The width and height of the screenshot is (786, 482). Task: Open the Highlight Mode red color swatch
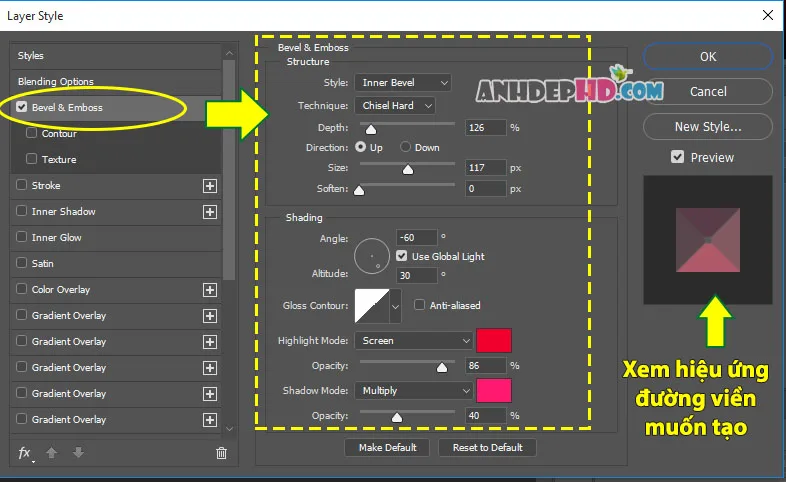pos(494,341)
